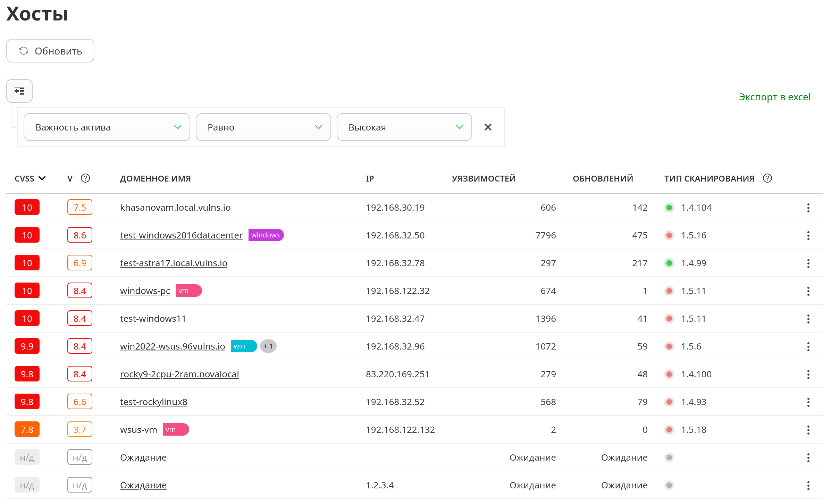831x504 pixels.
Task: Remove the filter row with X icon
Action: (x=488, y=127)
